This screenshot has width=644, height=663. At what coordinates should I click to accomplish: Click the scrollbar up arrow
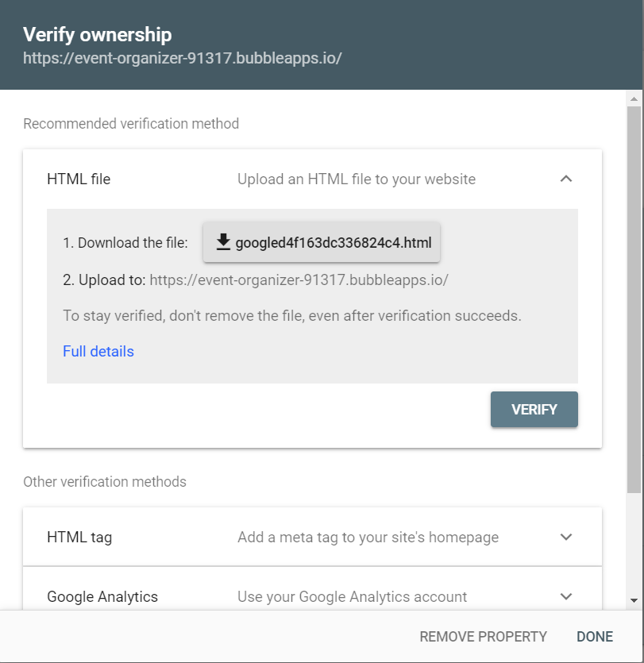click(x=634, y=99)
